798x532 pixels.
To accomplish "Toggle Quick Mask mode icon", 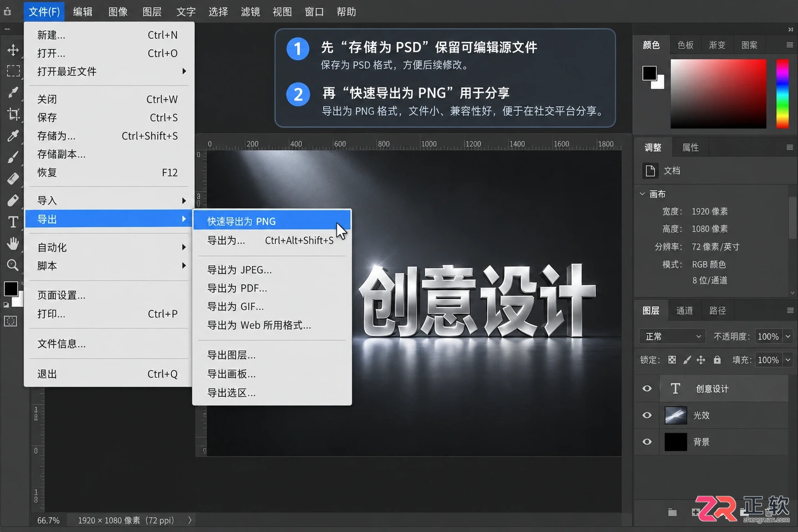I will 11,321.
